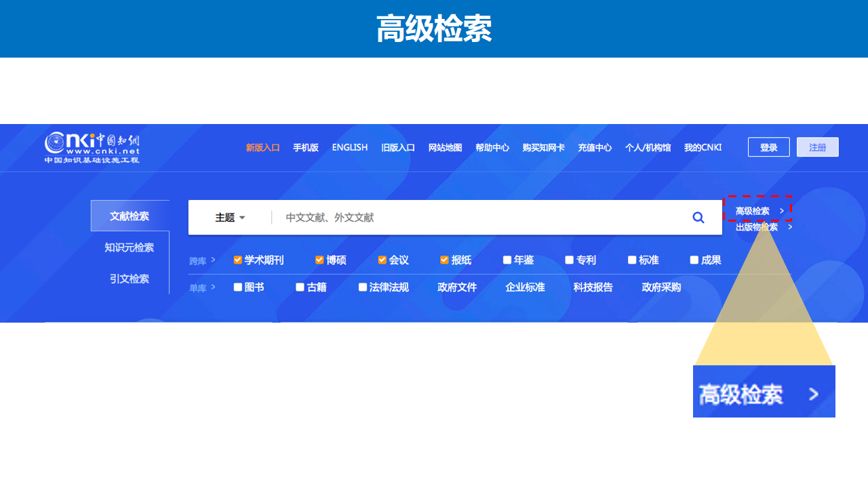Enable the 年鉴 checkbox
The image size is (868, 488).
(x=507, y=260)
